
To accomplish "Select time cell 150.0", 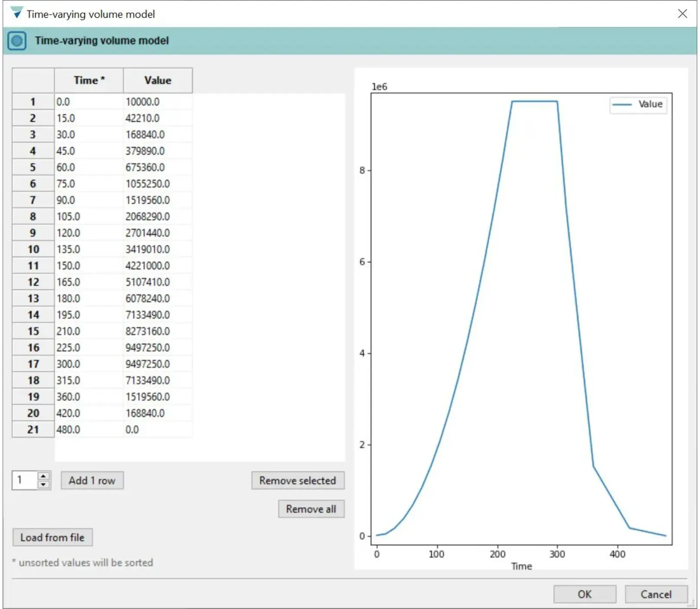I will [89, 266].
